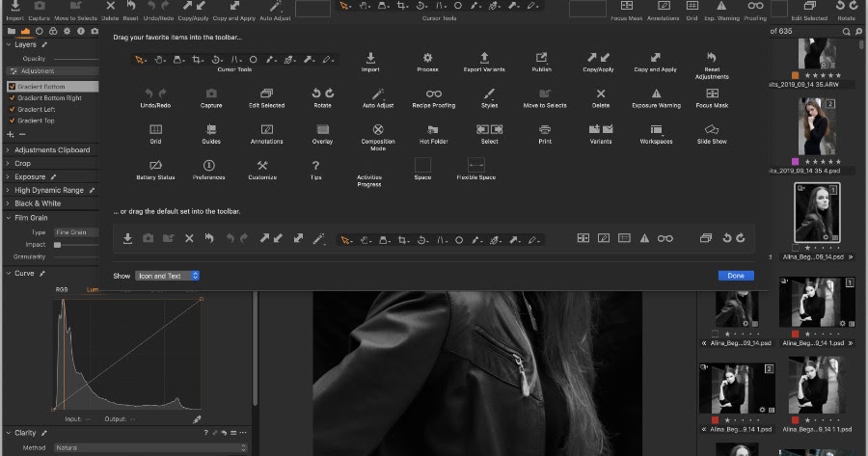The width and height of the screenshot is (868, 456).
Task: Select the Print icon
Action: (545, 129)
